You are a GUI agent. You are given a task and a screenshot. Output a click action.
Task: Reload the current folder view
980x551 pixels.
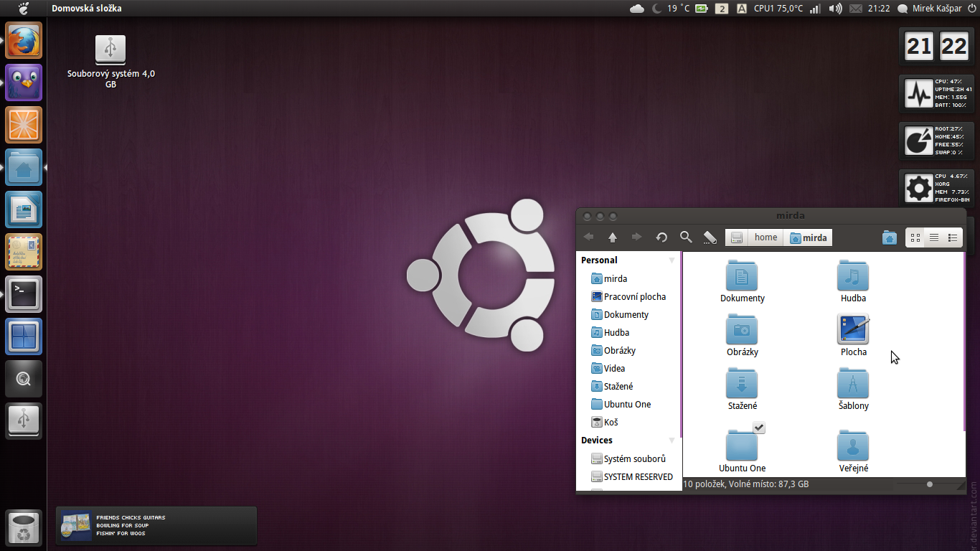[661, 237]
